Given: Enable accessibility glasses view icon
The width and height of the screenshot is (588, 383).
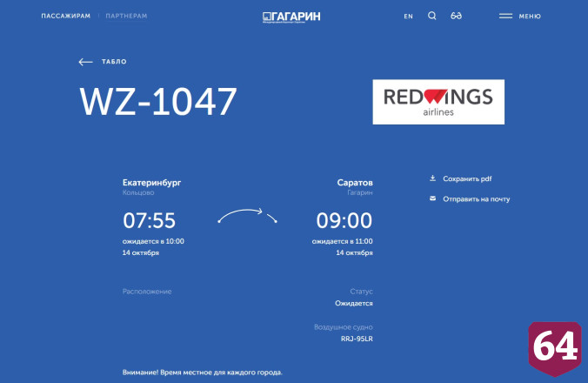Looking at the screenshot, I should coord(456,16).
